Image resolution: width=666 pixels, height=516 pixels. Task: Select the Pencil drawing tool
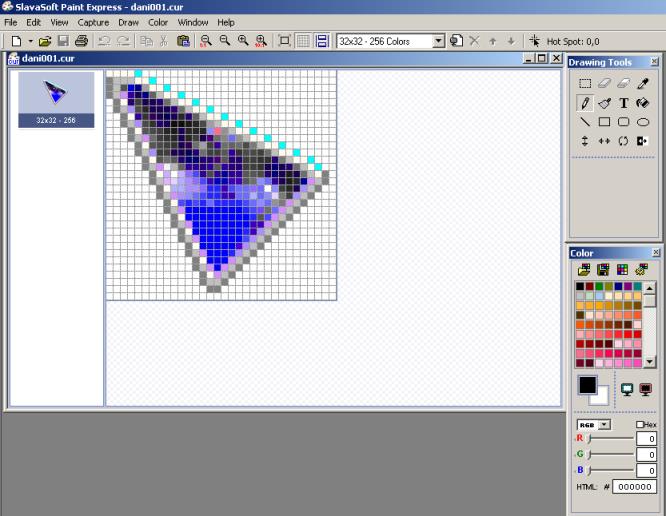click(585, 103)
